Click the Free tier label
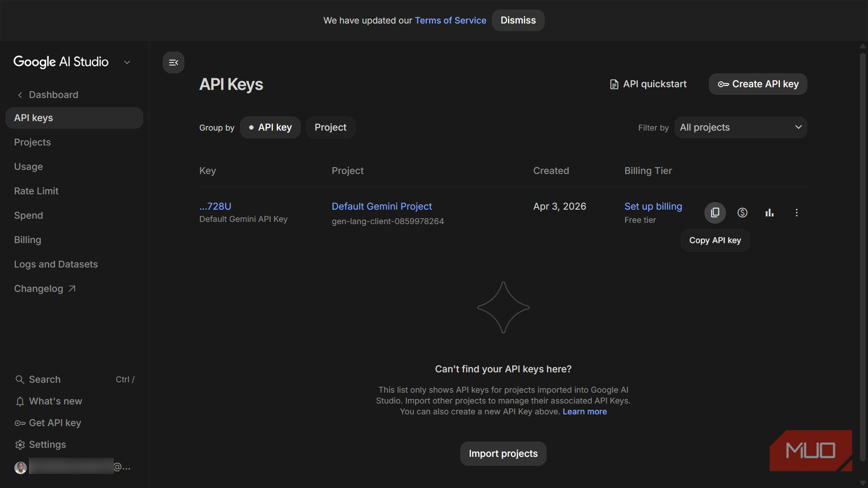Screen dimensions: 868x488 click(640, 220)
